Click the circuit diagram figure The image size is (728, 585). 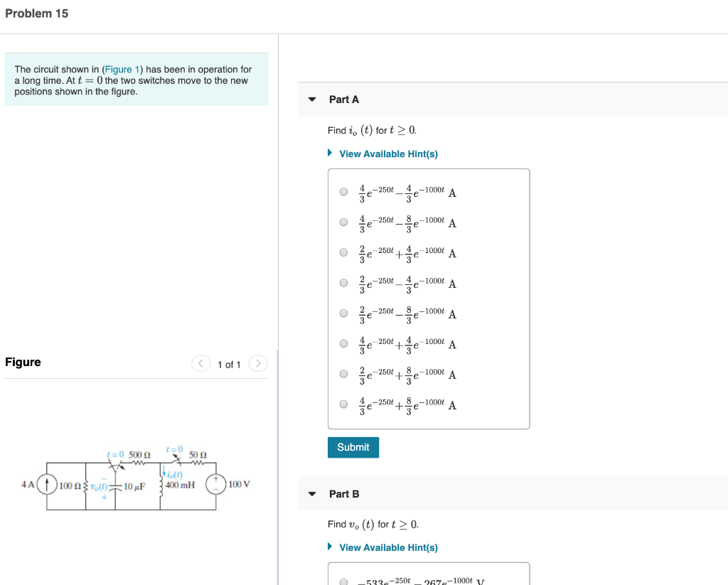(136, 479)
